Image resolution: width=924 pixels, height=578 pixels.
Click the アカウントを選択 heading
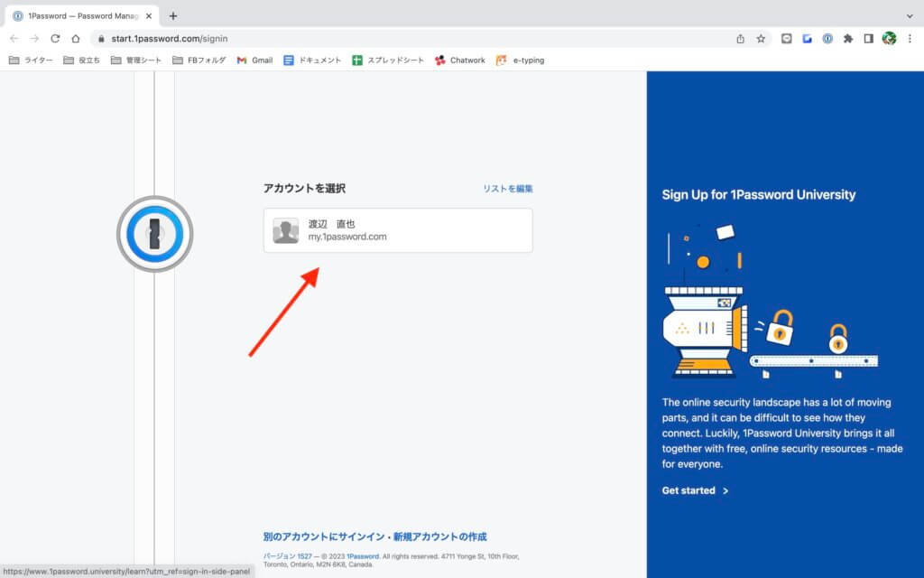point(304,189)
